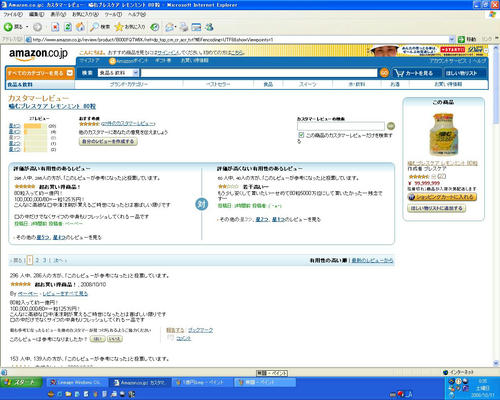Image resolution: width=500 pixels, height=400 pixels.
Task: Click in the customer review search field
Action: 341,126
